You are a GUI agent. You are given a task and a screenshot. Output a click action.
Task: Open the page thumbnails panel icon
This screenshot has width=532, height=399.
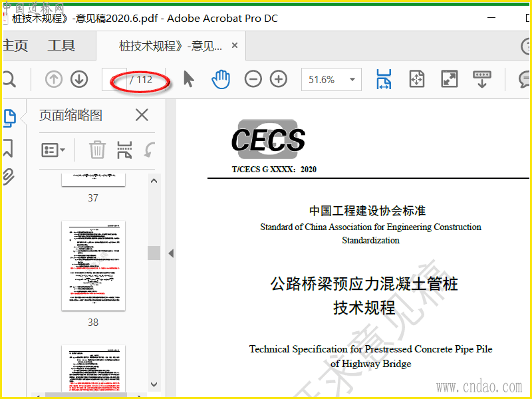tap(10, 118)
